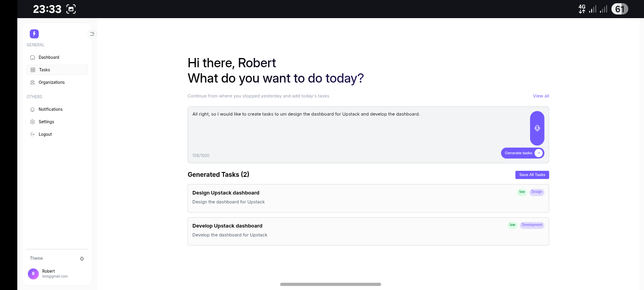Open the Organizations menu item

(57, 83)
